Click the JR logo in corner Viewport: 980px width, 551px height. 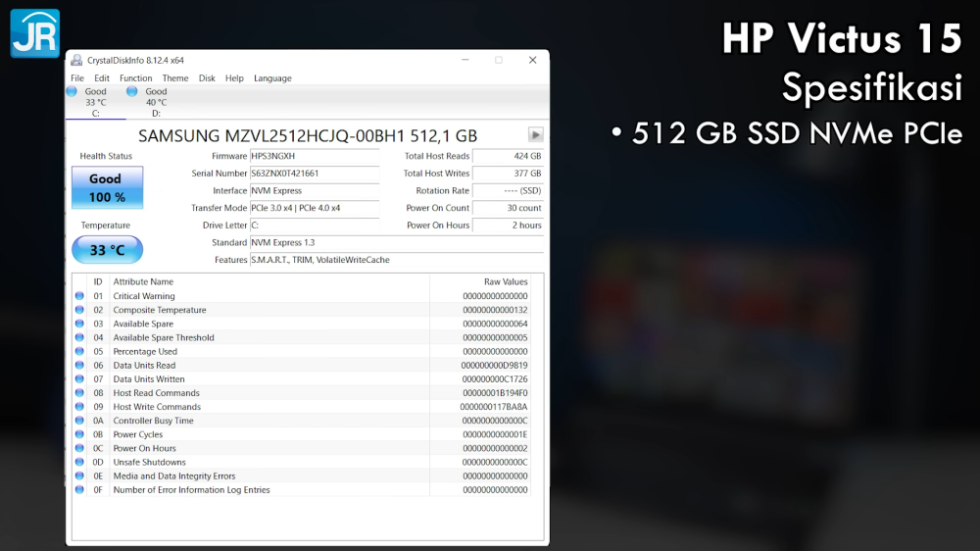click(x=35, y=33)
